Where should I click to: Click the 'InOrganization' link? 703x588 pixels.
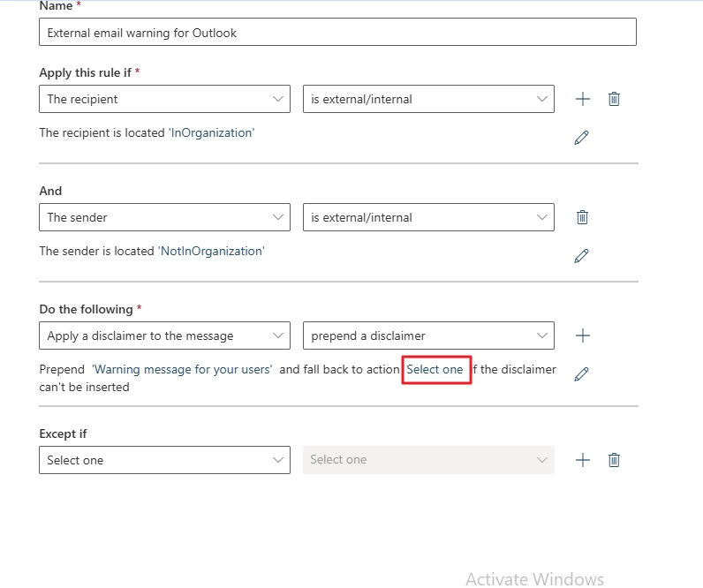(x=211, y=132)
